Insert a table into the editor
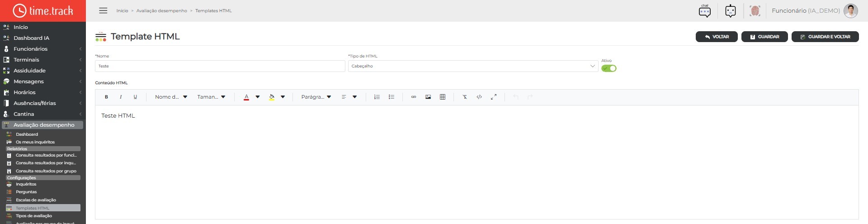This screenshot has width=868, height=224. [443, 97]
